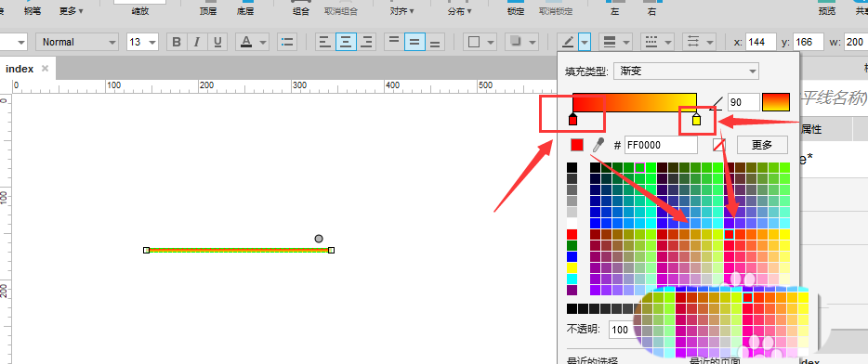This screenshot has width=868, height=364.
Task: Click the line's right end handle
Action: [331, 250]
